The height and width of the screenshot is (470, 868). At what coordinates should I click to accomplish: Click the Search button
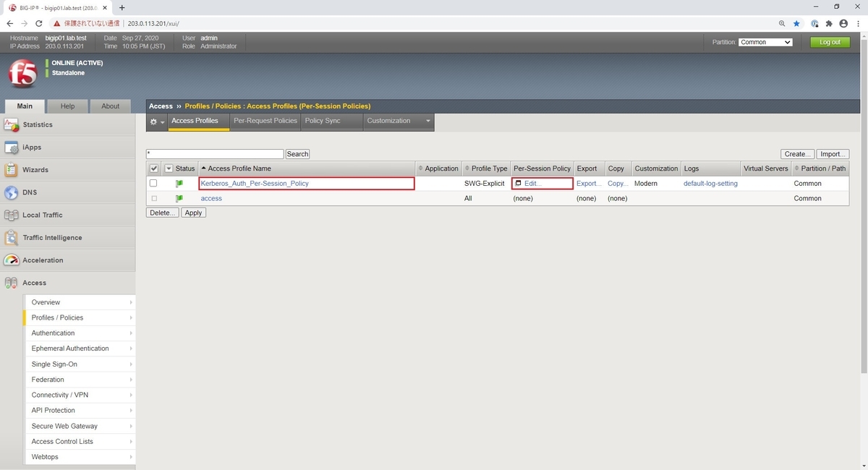(297, 154)
